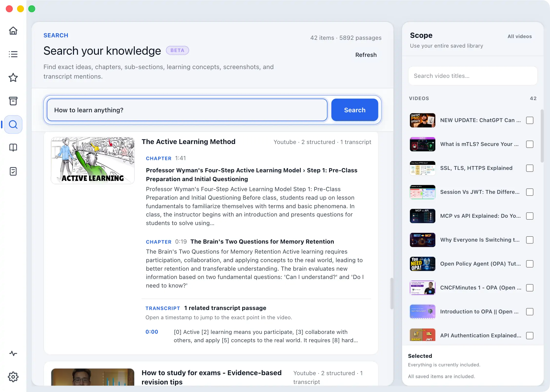
Task: Open How to study for exams result title
Action: pyautogui.click(x=212, y=377)
